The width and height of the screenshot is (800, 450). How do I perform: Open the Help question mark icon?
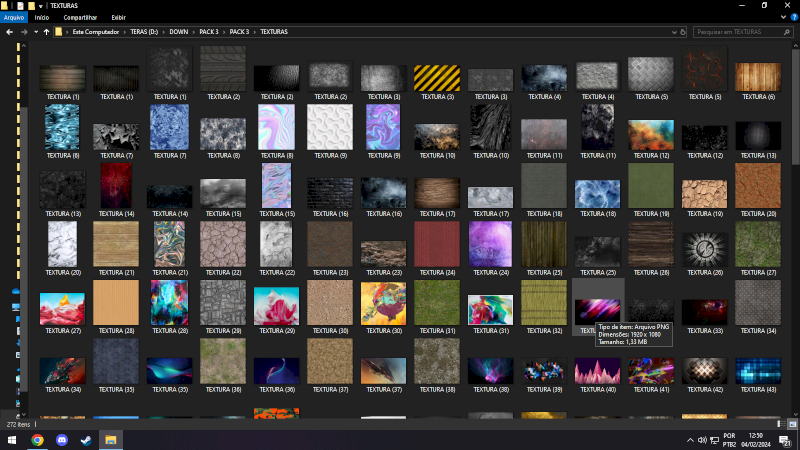793,17
